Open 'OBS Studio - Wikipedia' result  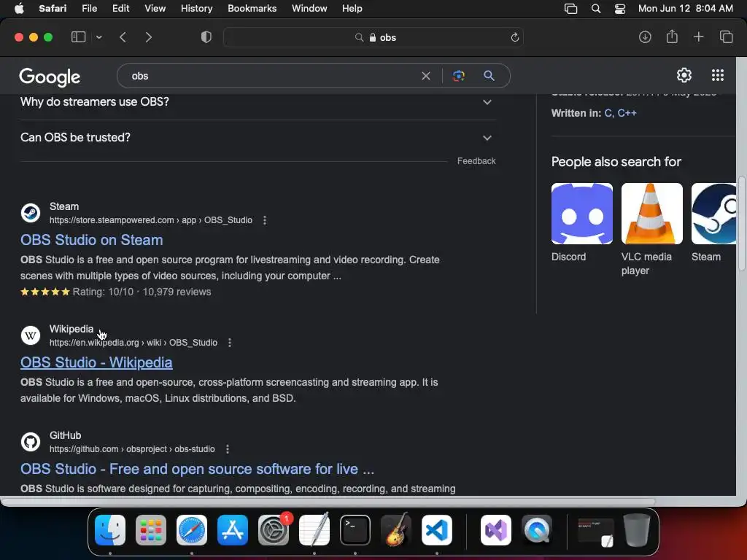pos(96,362)
